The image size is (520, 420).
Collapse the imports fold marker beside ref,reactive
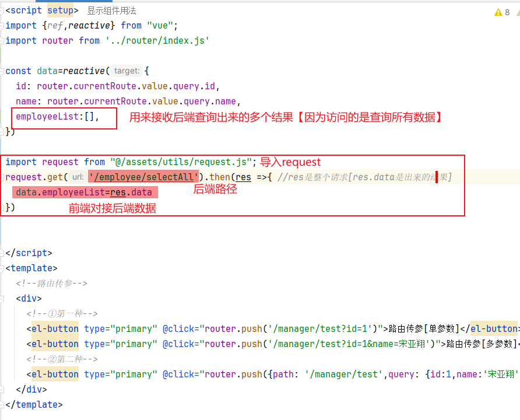pyautogui.click(x=2, y=26)
